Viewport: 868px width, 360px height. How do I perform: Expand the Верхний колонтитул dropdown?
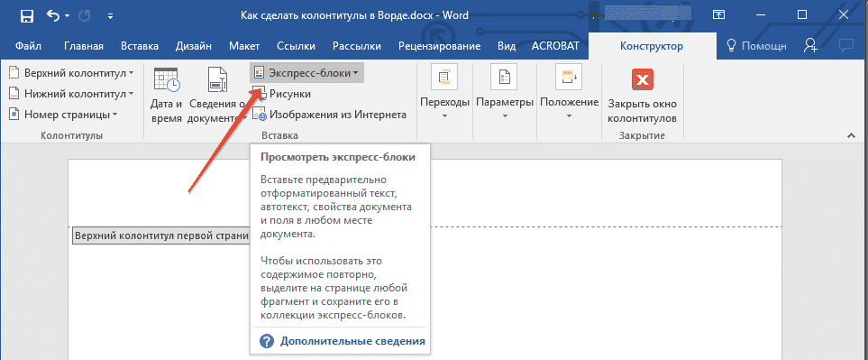(71, 72)
